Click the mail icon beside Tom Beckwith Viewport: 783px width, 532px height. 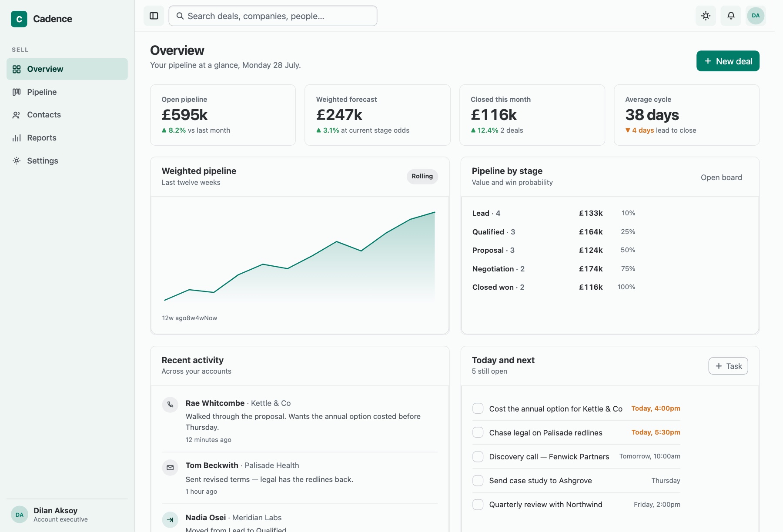[x=170, y=468]
